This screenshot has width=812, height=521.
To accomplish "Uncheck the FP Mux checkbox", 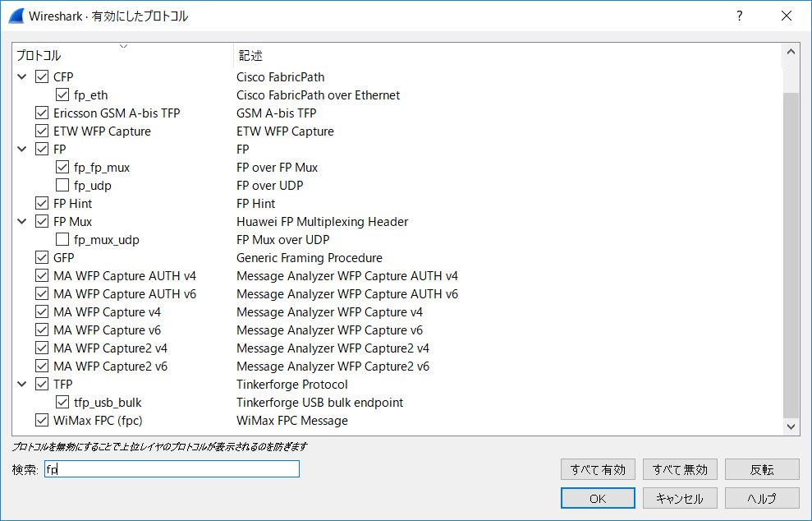I will coord(42,221).
